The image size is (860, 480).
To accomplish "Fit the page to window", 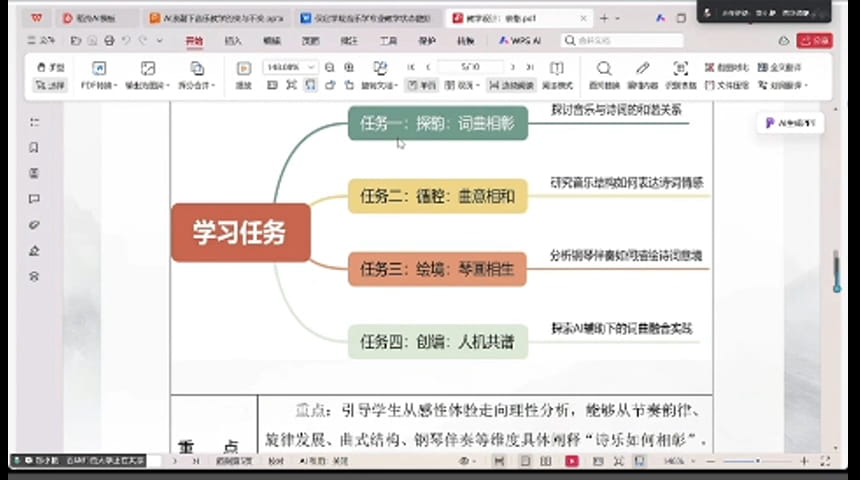I will pos(291,85).
